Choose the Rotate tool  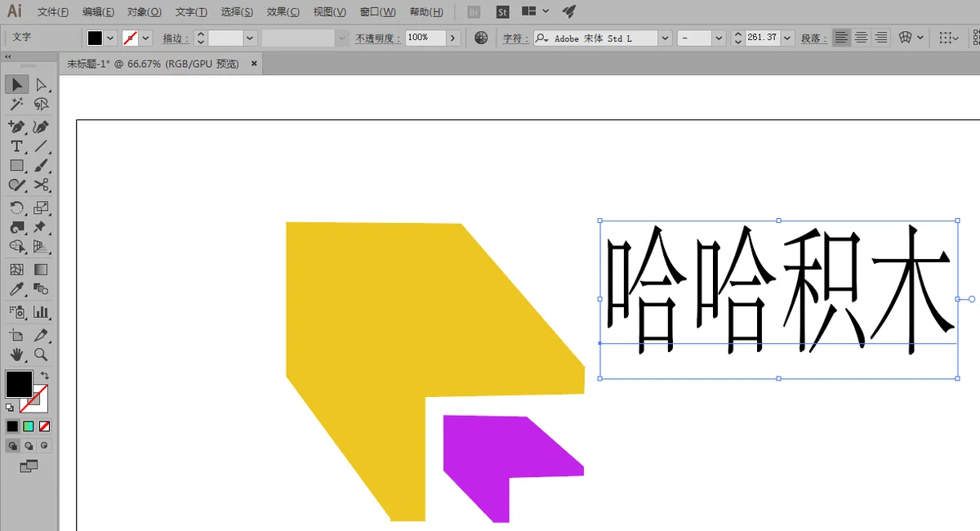(17, 207)
